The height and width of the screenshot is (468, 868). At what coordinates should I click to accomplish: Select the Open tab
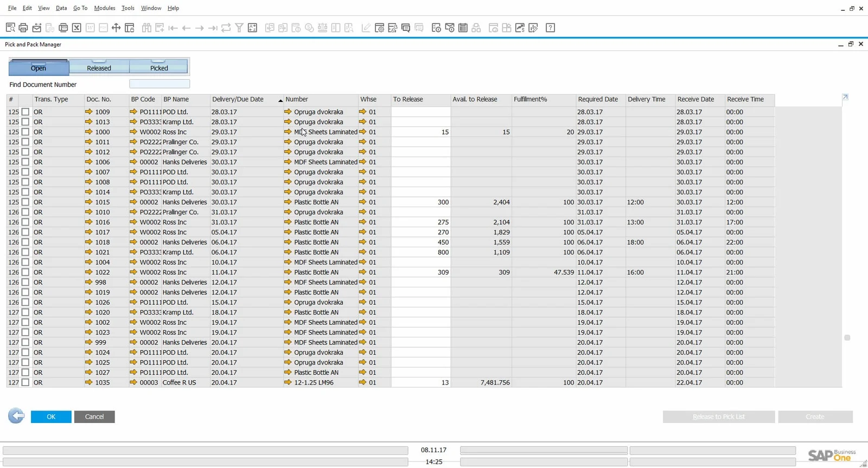coord(39,67)
